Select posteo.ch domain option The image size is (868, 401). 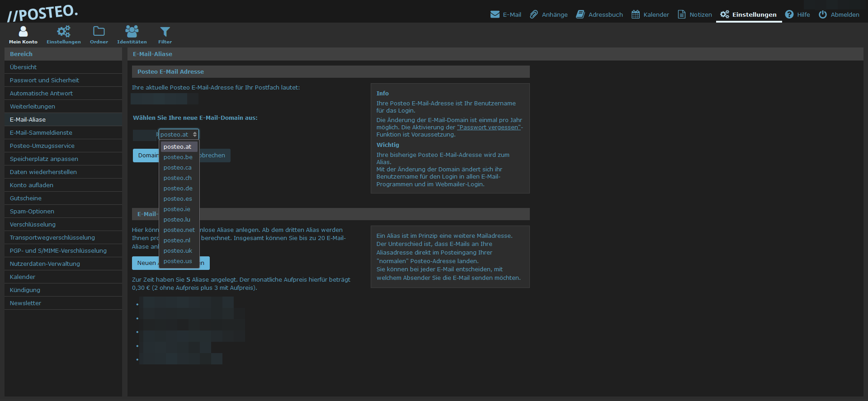pos(178,178)
